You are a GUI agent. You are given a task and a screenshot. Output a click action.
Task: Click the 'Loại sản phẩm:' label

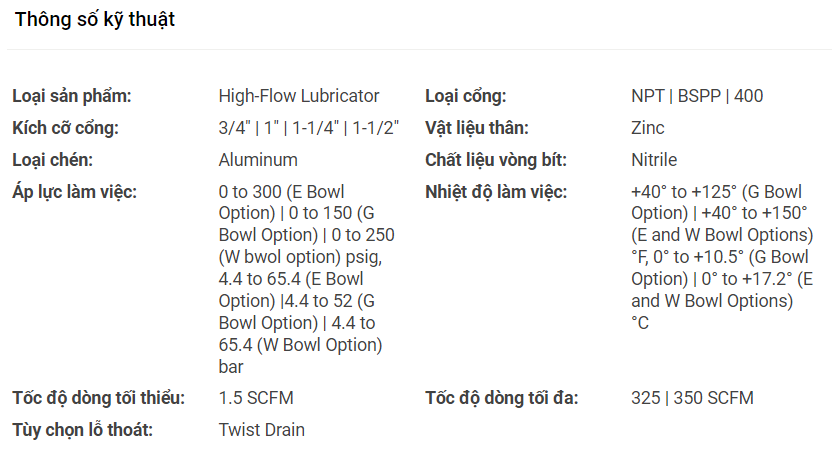pos(72,96)
